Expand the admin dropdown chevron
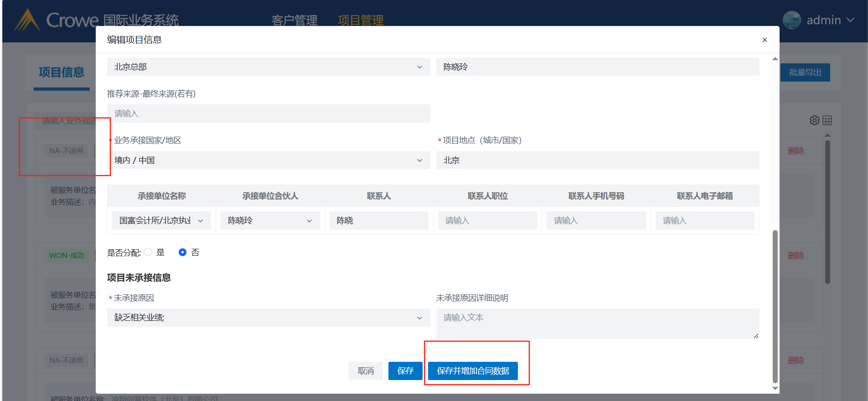This screenshot has width=868, height=401. click(850, 20)
